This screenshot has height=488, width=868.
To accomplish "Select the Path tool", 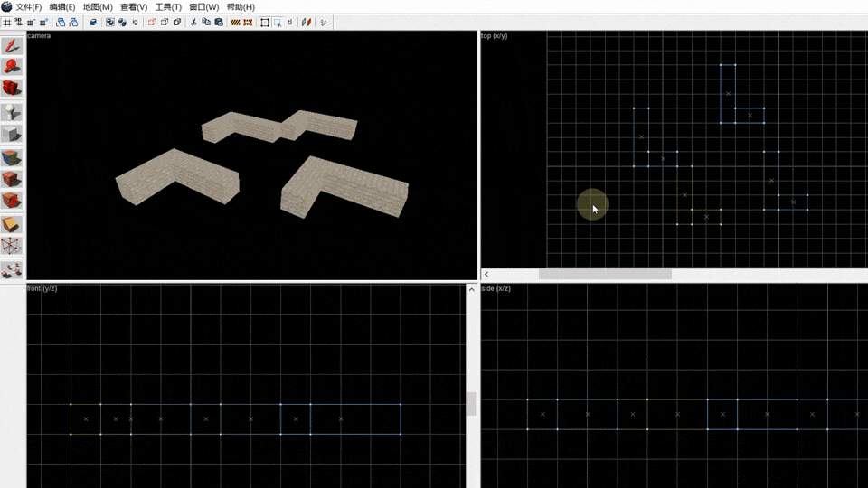I will (12, 270).
